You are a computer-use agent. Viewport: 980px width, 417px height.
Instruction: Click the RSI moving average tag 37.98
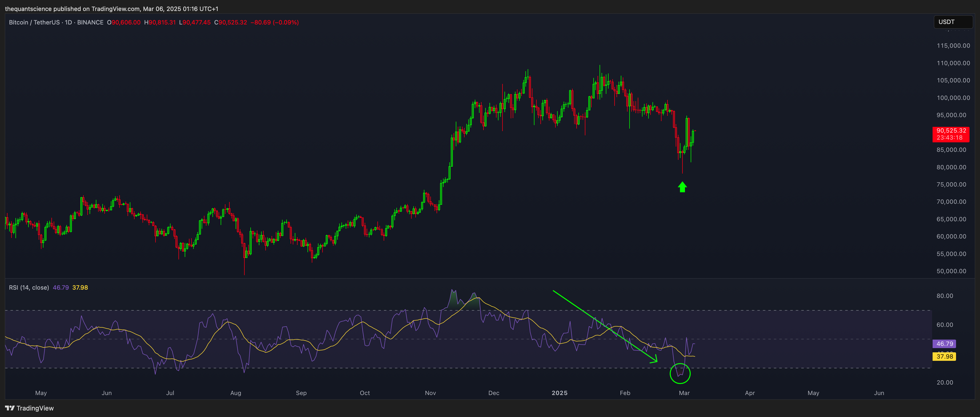pos(944,357)
